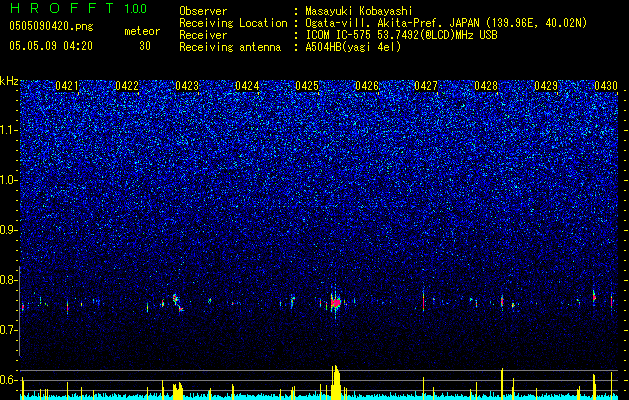Click the 0.9 kHz axis tick label

coord(8,230)
